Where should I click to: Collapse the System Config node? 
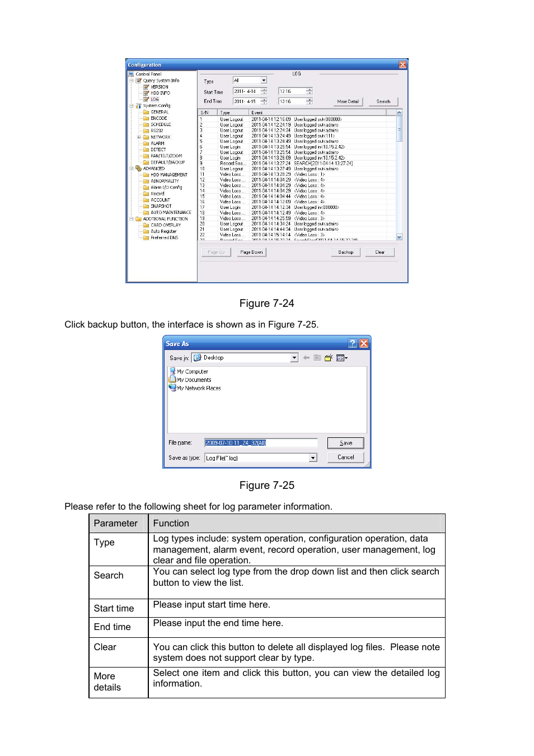(x=132, y=106)
